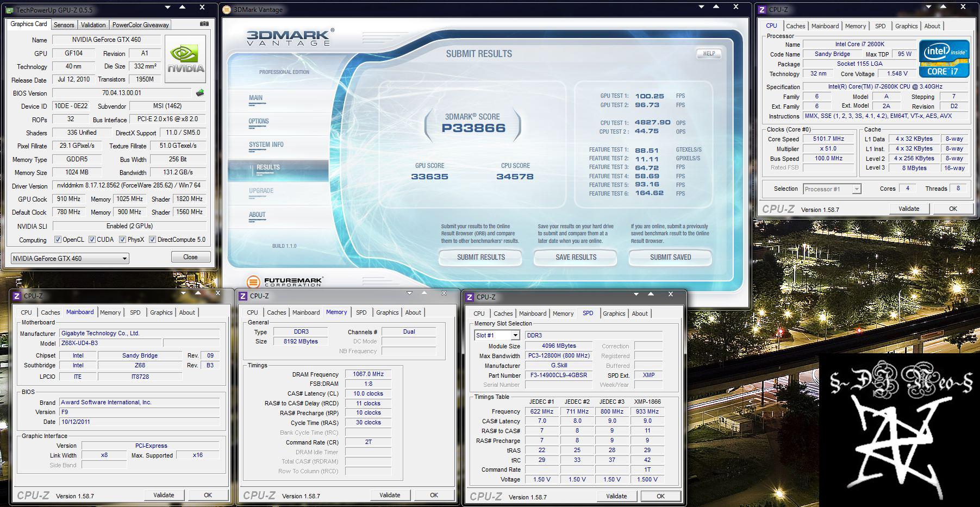Click the Bandwidth value 131.2 GB/s
The image size is (980, 507).
pos(178,173)
